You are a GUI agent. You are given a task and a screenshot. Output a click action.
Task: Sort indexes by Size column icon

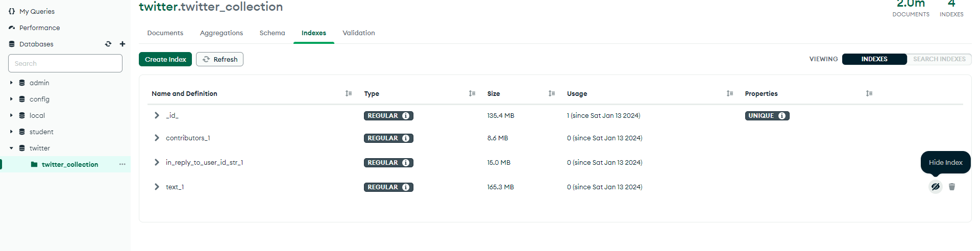[552, 93]
